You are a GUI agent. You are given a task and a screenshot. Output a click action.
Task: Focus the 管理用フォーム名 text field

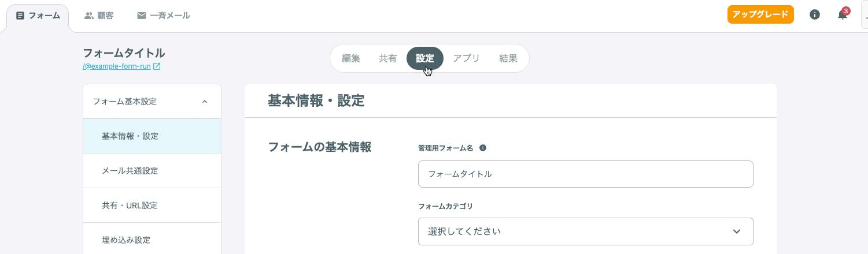tap(585, 174)
